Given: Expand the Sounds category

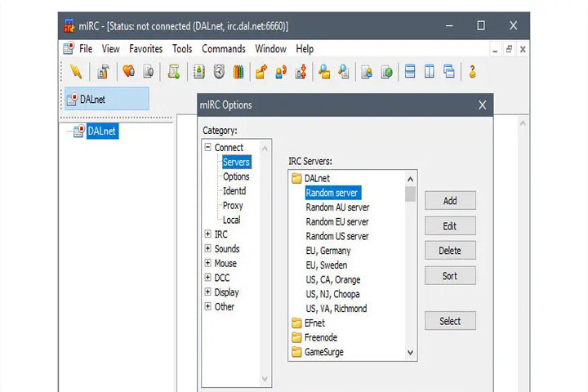Looking at the screenshot, I should [207, 248].
